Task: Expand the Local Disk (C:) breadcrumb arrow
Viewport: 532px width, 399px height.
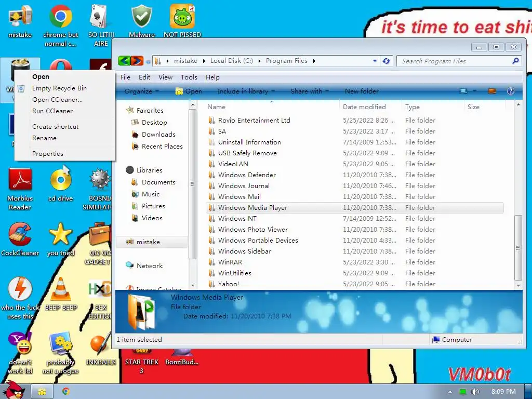Action: coord(260,61)
